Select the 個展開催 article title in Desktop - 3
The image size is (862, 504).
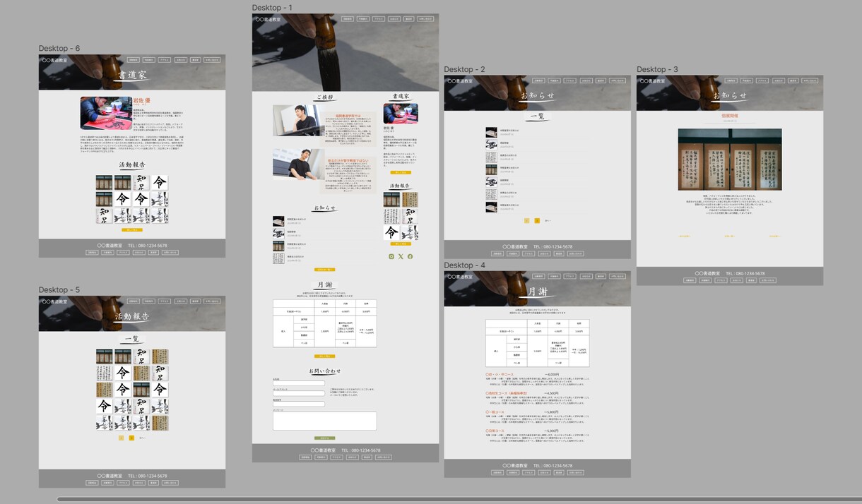coord(730,114)
